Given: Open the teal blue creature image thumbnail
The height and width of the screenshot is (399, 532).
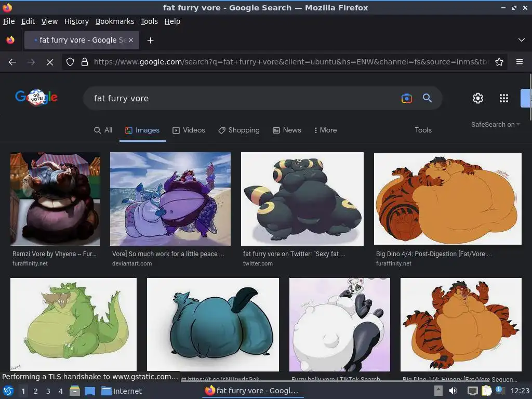Looking at the screenshot, I should (x=212, y=325).
